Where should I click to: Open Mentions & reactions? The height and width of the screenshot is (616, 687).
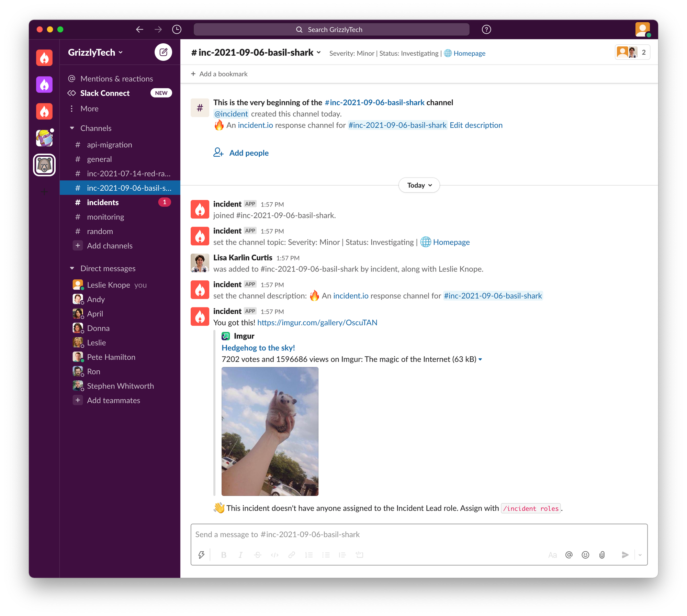(116, 79)
